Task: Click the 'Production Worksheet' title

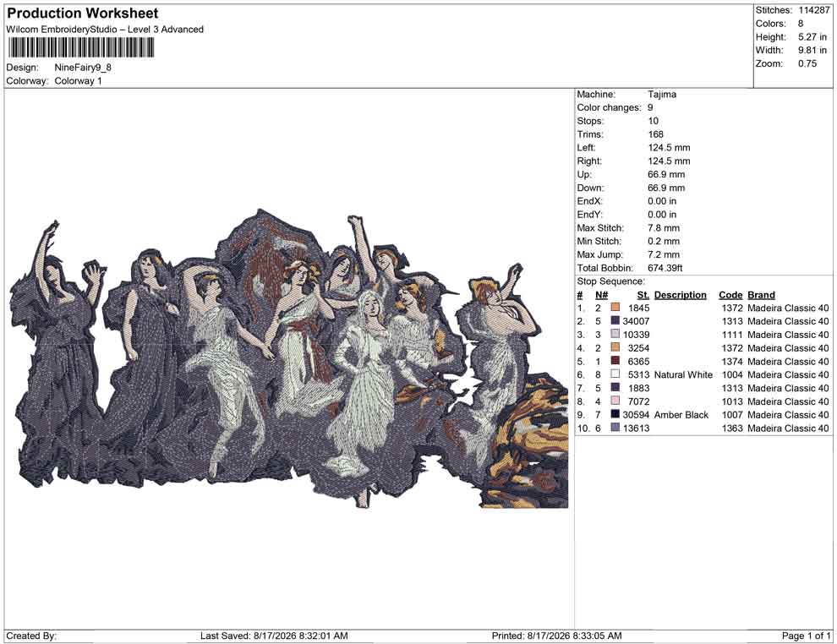Action: point(83,14)
